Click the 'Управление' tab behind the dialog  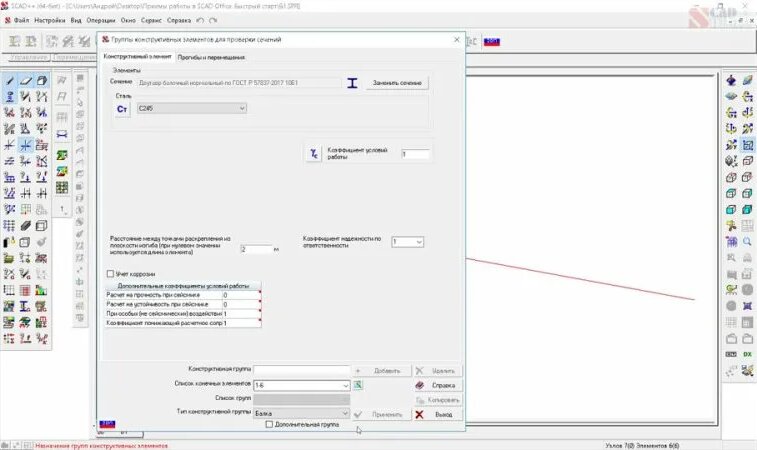29,57
